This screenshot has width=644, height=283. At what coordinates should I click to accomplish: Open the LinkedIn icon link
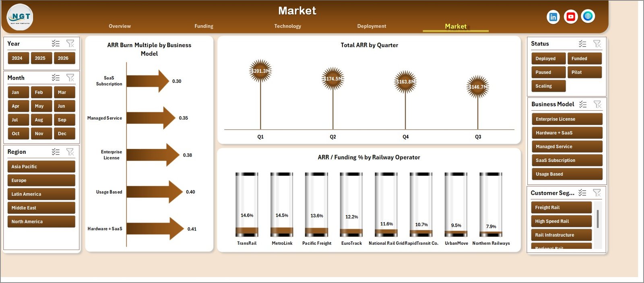click(553, 17)
